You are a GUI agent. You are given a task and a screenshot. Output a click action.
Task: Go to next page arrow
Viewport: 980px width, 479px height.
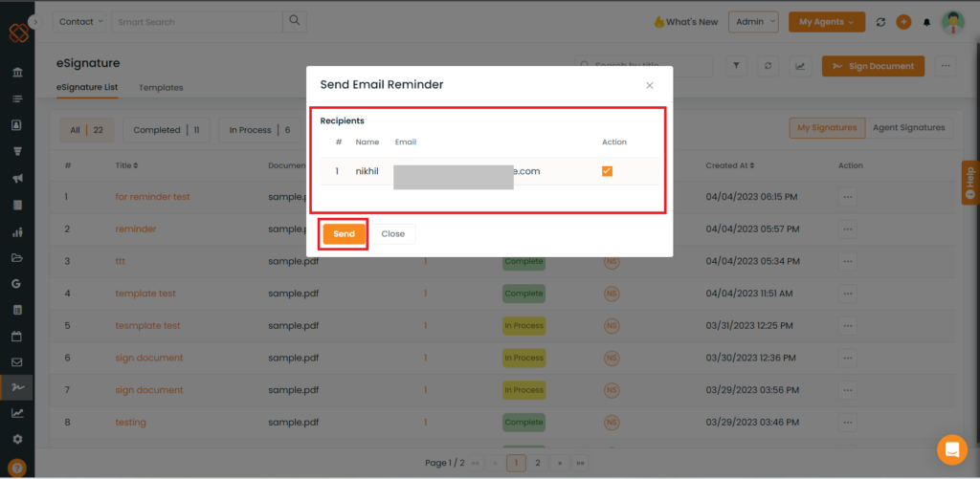[559, 463]
